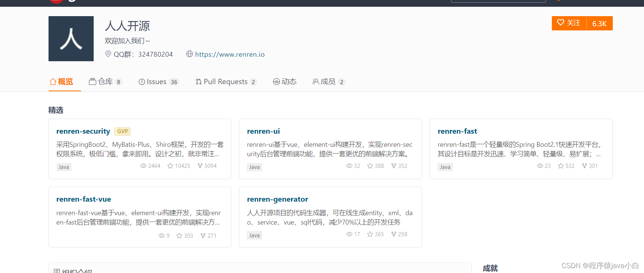
Task: Click the 成就 achievements heading
Action: [490, 268]
